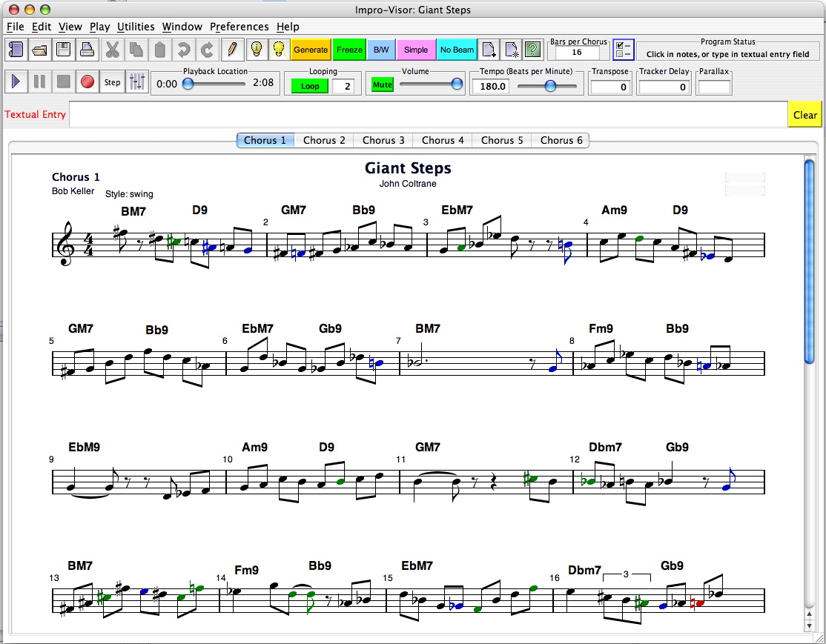Open the mixer sliders icon
The width and height of the screenshot is (826, 644).
[137, 82]
